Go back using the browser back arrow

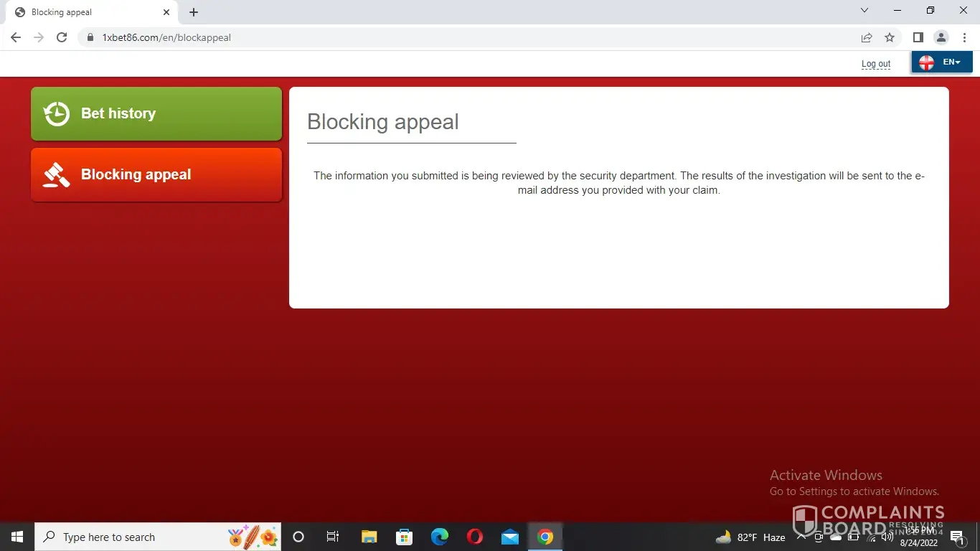[x=16, y=37]
